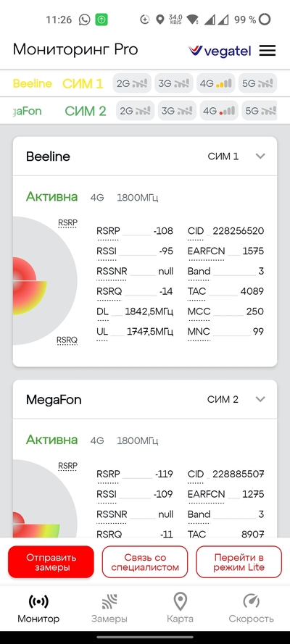Viewport: 290px width, 644px height.
Task: Collapse the Beeline СИМ 1 card
Action: point(260,156)
